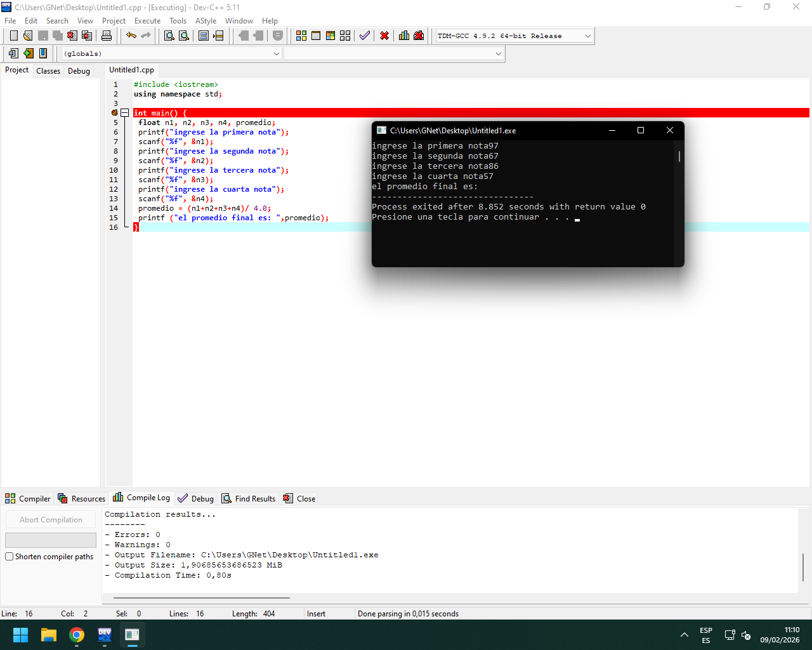This screenshot has height=650, width=812.
Task: Click the New file toolbar icon
Action: [x=14, y=36]
